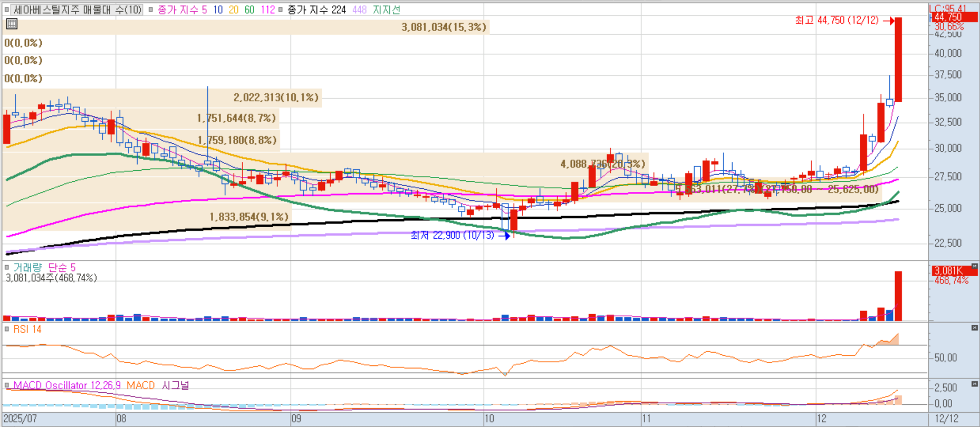Select the orange 20 moving average label
Viewport: 980px width, 427px height.
234,9
